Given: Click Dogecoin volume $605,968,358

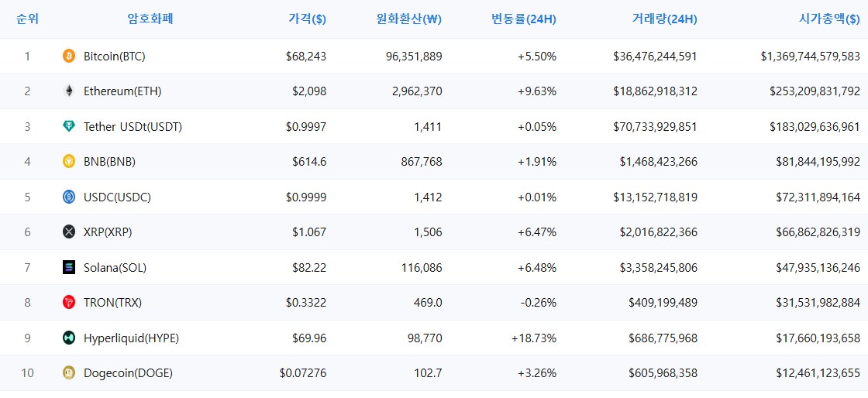Looking at the screenshot, I should 663,374.
